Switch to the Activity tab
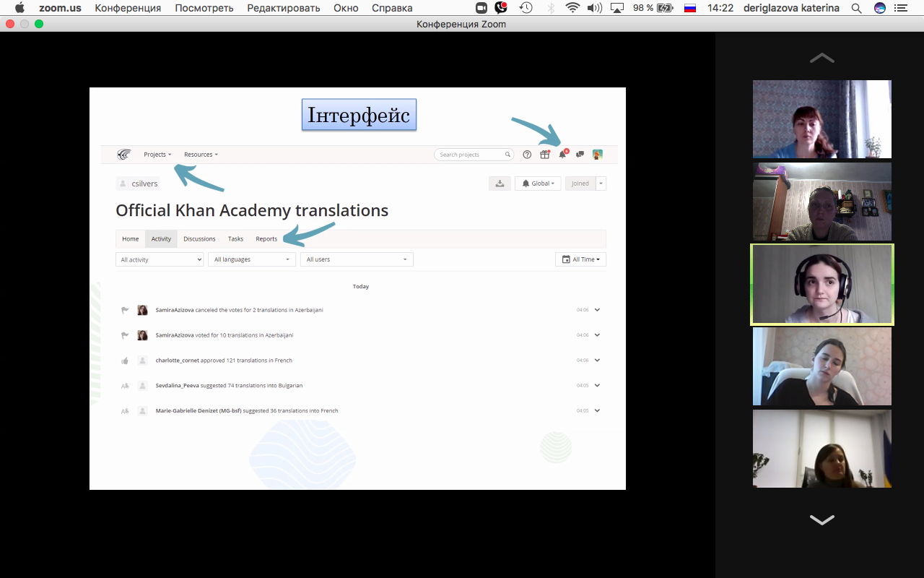This screenshot has height=578, width=924. pos(161,239)
